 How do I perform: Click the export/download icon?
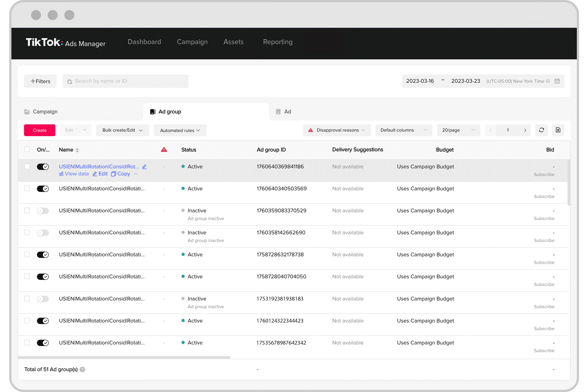(x=558, y=130)
